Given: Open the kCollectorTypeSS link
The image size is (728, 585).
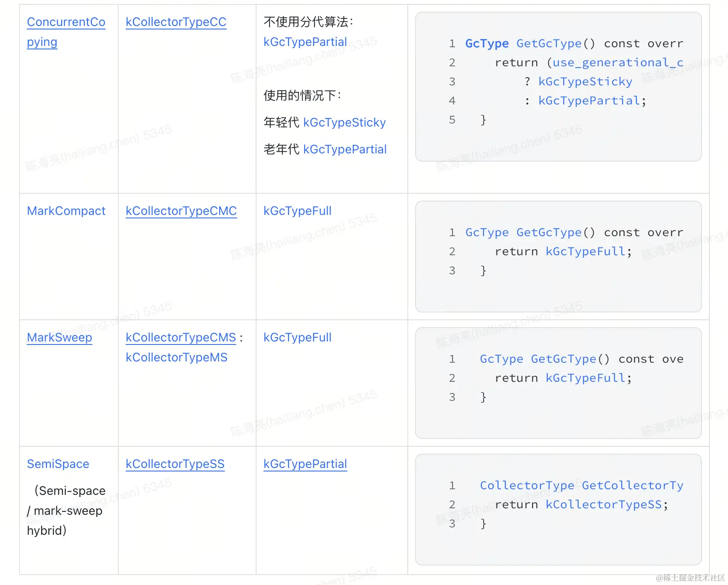Looking at the screenshot, I should [175, 464].
